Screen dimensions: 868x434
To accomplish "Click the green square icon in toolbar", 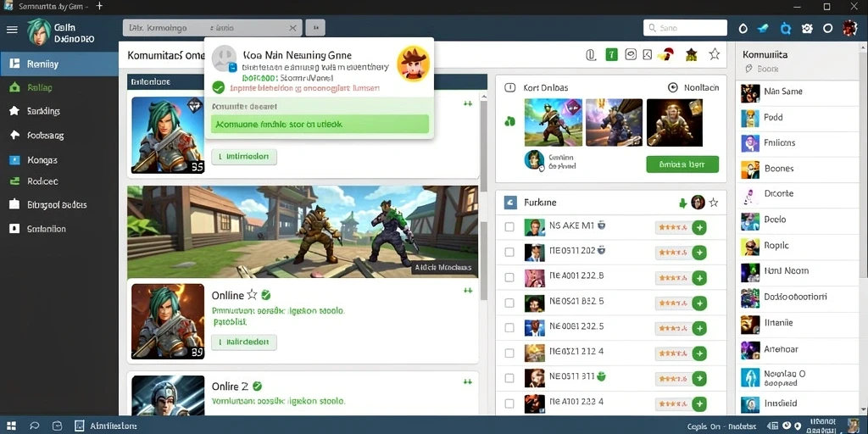I will 611,54.
